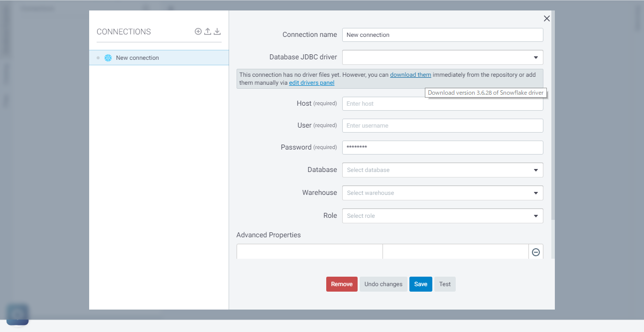Open the Select database dropdown
644x332 pixels.
pyautogui.click(x=536, y=169)
